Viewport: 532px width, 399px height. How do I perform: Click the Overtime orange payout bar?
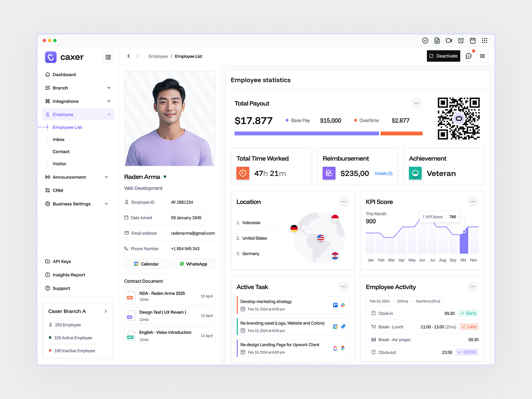pos(401,133)
